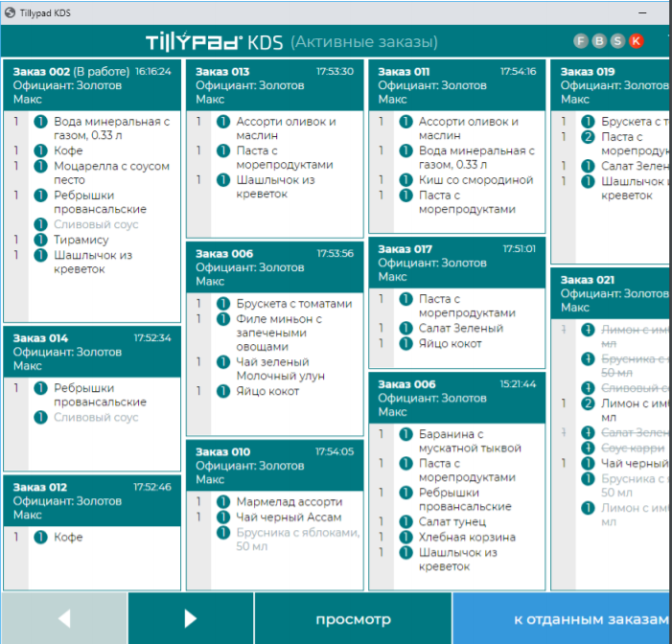Screen dimensions: 672x644
Task: Click course icon beside Кофе in order 002
Action: click(x=40, y=150)
